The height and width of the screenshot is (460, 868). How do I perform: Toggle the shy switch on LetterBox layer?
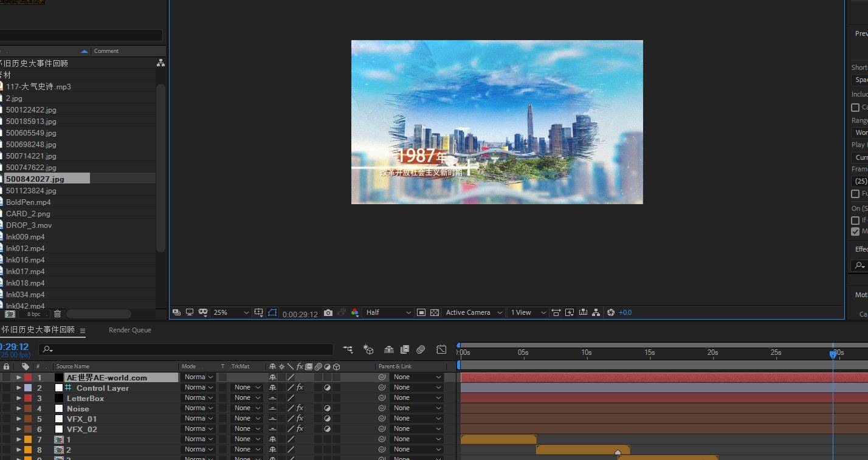coord(273,398)
